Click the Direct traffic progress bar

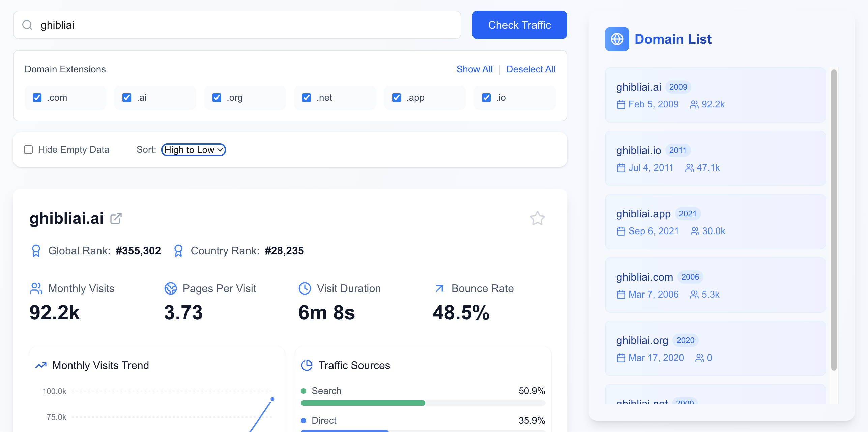click(423, 431)
